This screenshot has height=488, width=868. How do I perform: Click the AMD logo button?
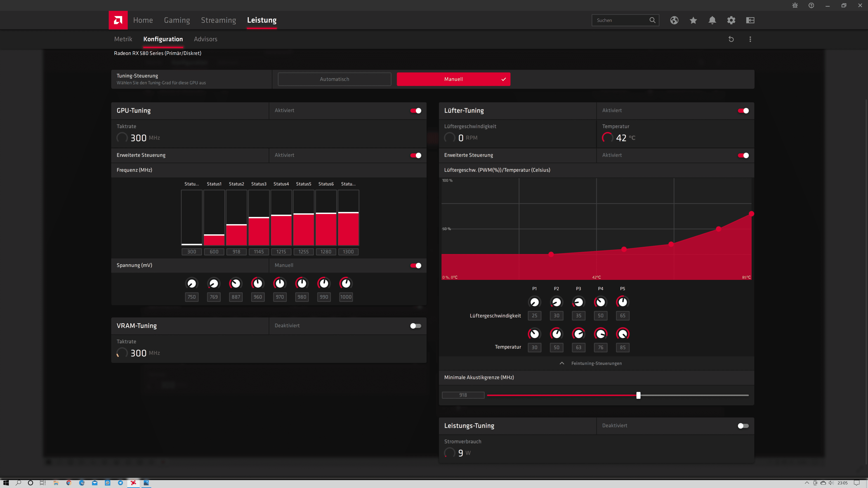[118, 20]
